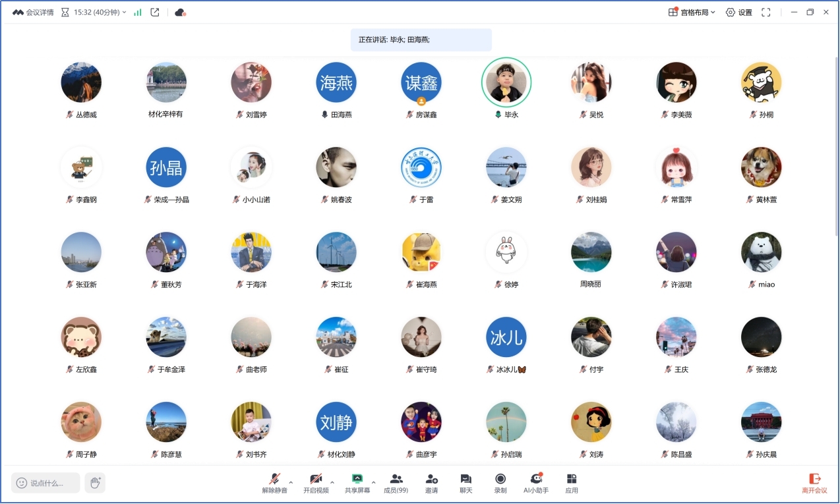Click the 离开会议 leave meeting button
Viewport: 840px width, 504px height.
(814, 483)
